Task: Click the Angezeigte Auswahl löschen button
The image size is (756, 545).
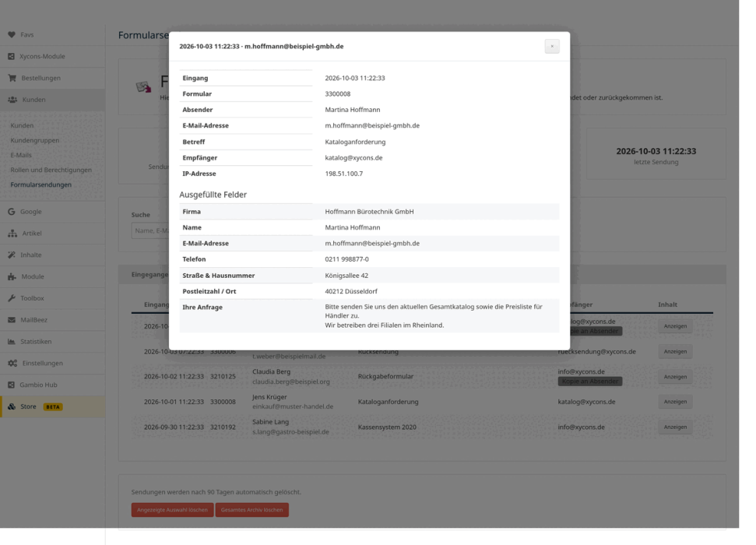Action: tap(172, 510)
